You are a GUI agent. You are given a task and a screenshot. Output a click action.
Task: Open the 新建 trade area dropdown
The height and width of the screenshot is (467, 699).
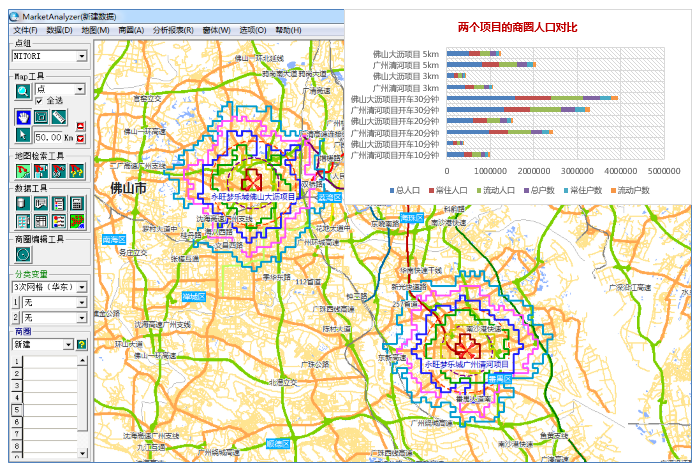[x=68, y=344]
